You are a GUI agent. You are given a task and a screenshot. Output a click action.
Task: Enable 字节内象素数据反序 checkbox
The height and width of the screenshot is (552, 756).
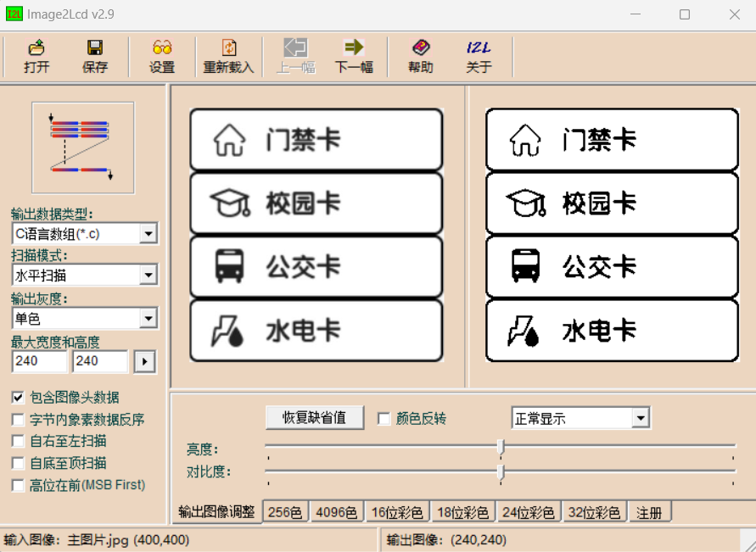point(18,420)
